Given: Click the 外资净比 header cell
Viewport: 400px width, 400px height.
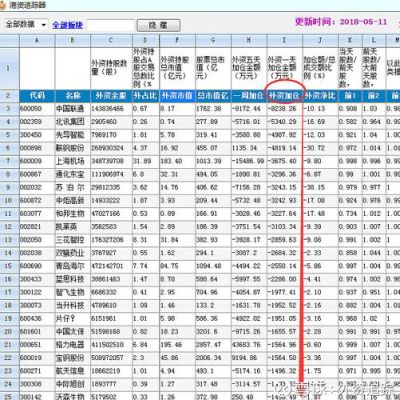Looking at the screenshot, I should click(x=320, y=96).
